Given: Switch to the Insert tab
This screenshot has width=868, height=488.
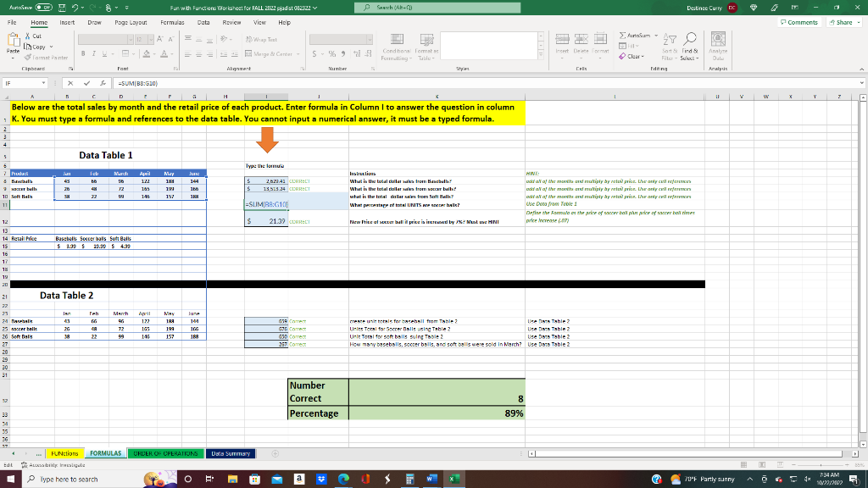Looking at the screenshot, I should click(67, 23).
